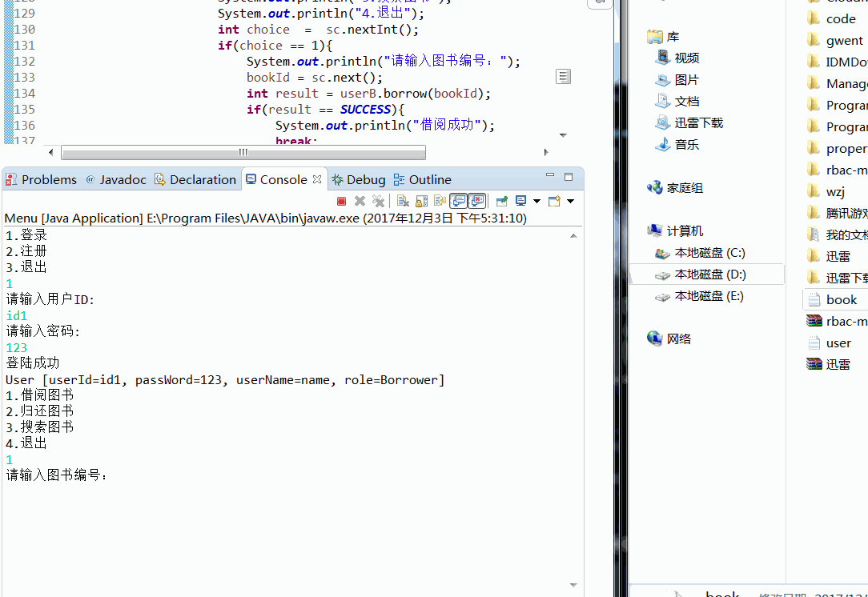
Task: Clear the console output
Action: 403,202
